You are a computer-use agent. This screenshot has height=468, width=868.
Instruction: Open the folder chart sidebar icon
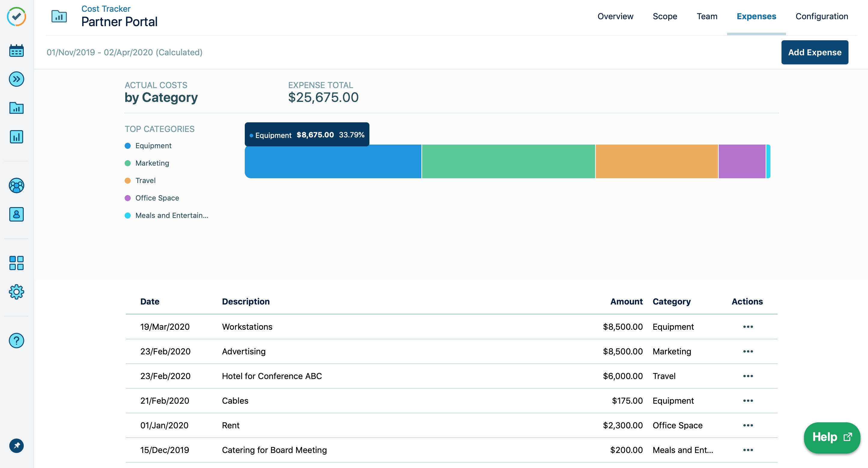(16, 108)
